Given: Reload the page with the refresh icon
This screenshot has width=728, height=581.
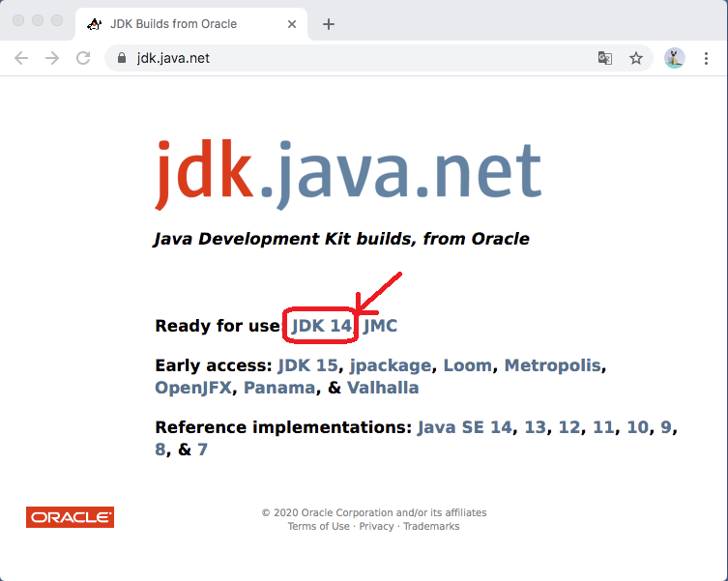Looking at the screenshot, I should (x=83, y=58).
